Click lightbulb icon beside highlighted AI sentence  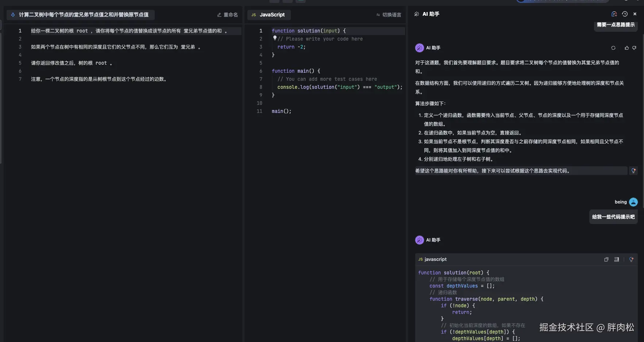click(x=634, y=171)
